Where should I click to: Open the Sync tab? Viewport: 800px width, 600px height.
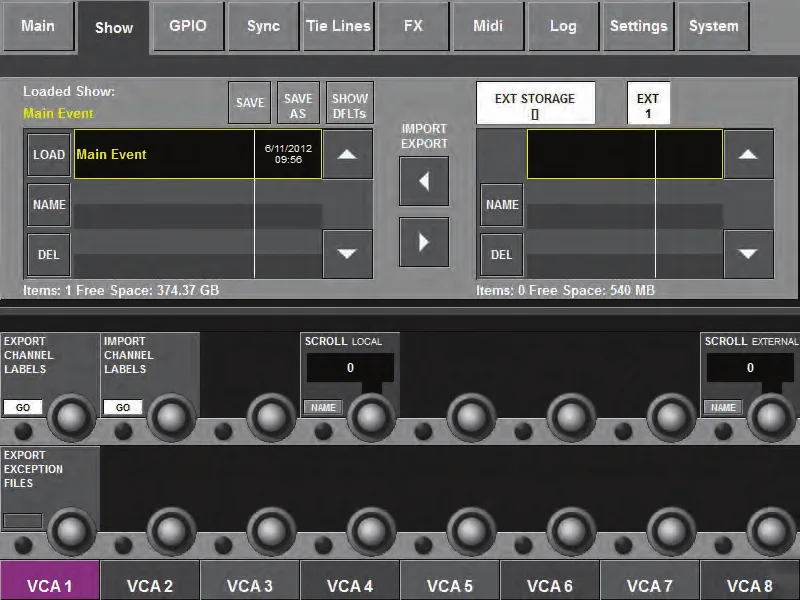point(263,26)
